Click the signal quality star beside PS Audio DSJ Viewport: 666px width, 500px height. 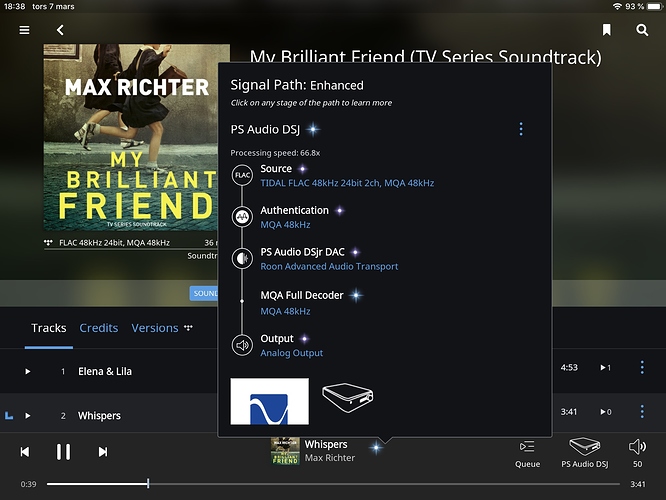(313, 129)
